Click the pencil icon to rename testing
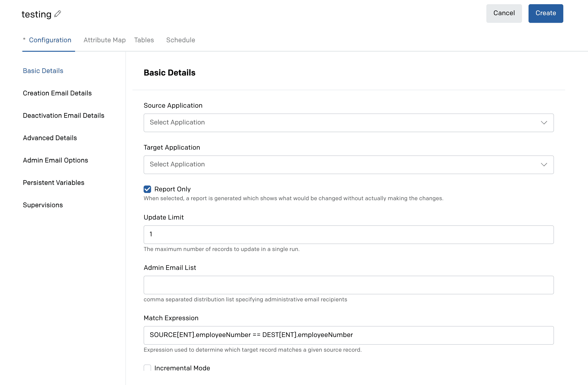Image resolution: width=588 pixels, height=385 pixels. pos(58,14)
